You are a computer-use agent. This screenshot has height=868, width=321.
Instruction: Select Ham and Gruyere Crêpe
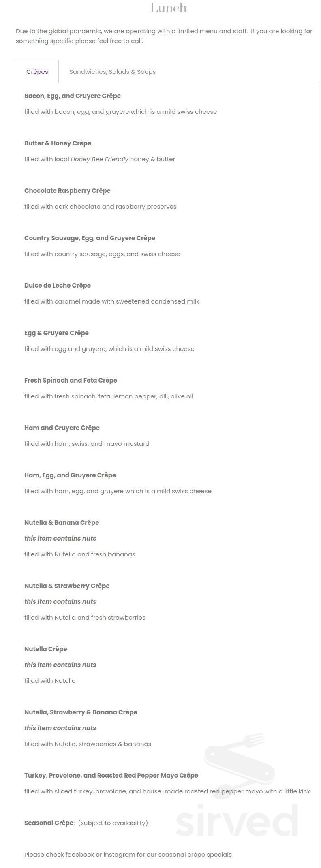pyautogui.click(x=62, y=428)
